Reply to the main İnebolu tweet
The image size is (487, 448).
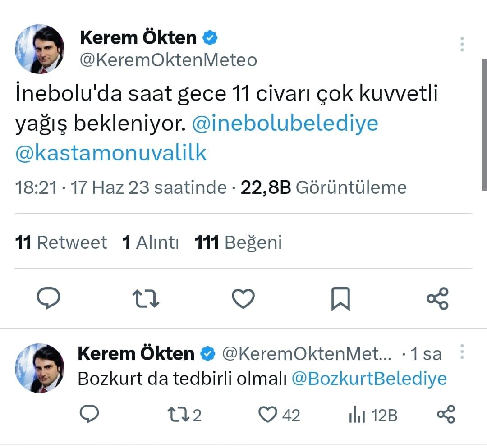[48, 299]
